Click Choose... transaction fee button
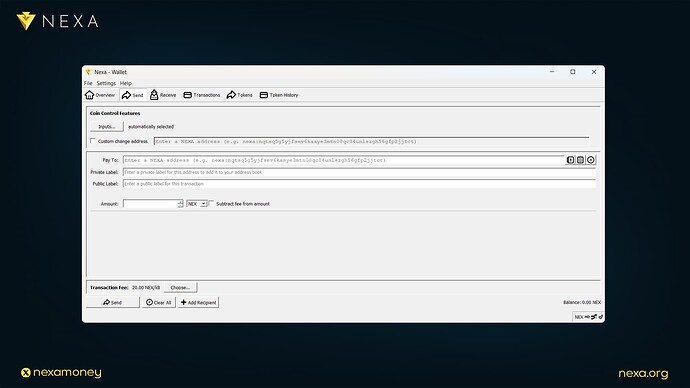 pos(180,288)
